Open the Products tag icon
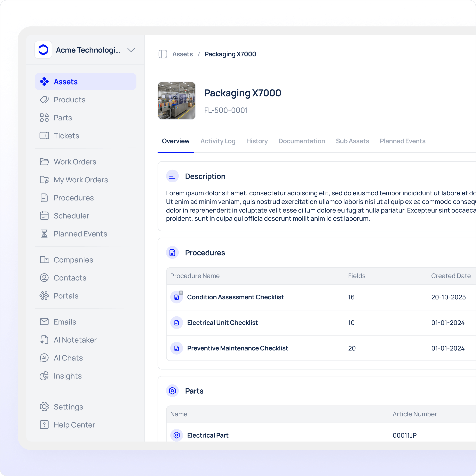Image resolution: width=476 pixels, height=476 pixels. pos(44,100)
